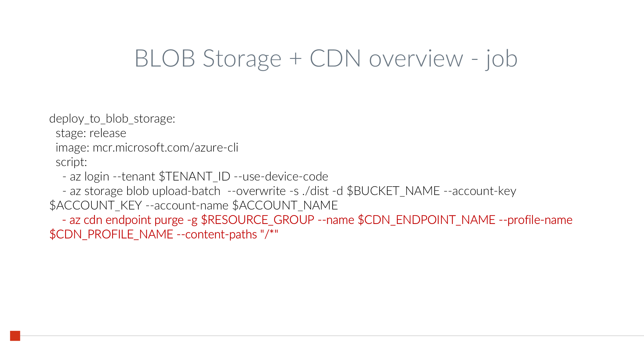Click the red square slide marker

[x=15, y=336]
